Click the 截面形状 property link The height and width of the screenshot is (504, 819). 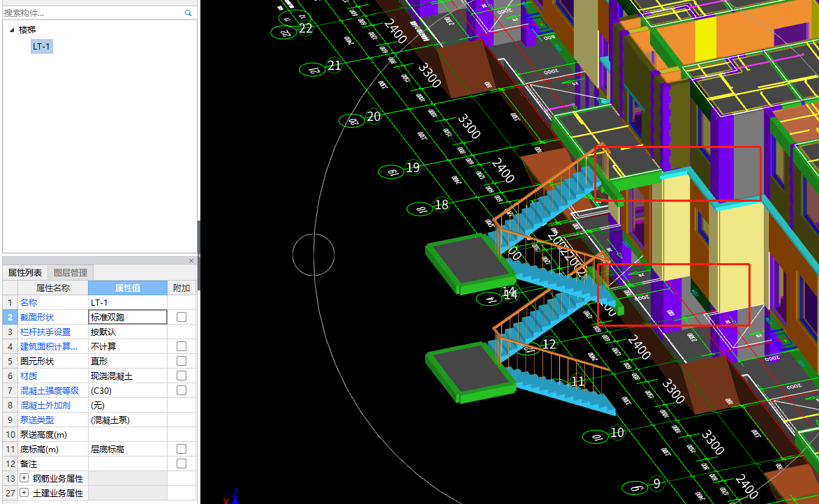coord(37,317)
